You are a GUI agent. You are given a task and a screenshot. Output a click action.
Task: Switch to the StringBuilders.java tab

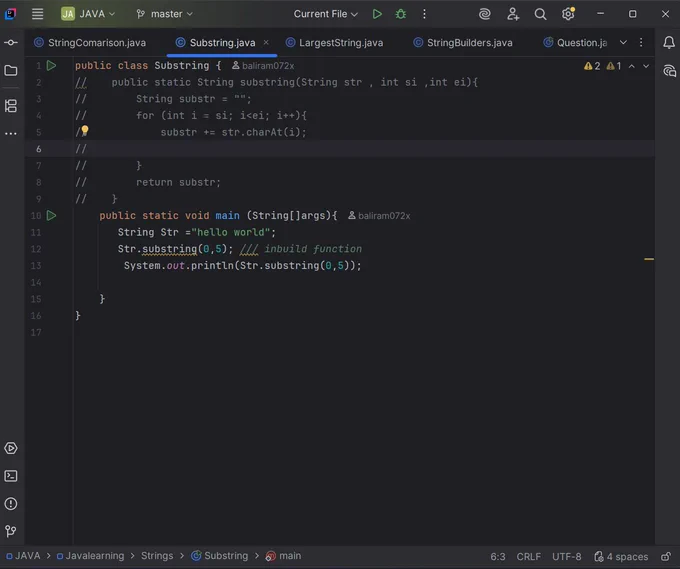463,43
